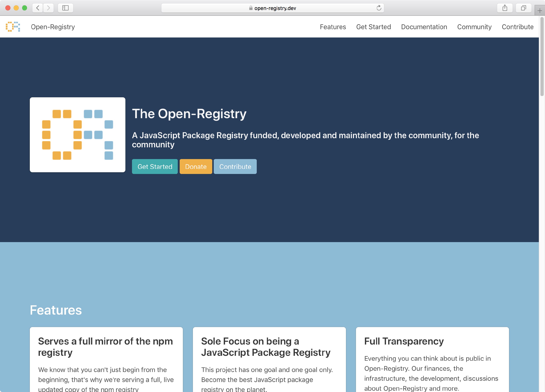This screenshot has height=392, width=545.
Task: Click 'Sole Focus on being a JavaScript Package Registry' title
Action: pyautogui.click(x=266, y=347)
